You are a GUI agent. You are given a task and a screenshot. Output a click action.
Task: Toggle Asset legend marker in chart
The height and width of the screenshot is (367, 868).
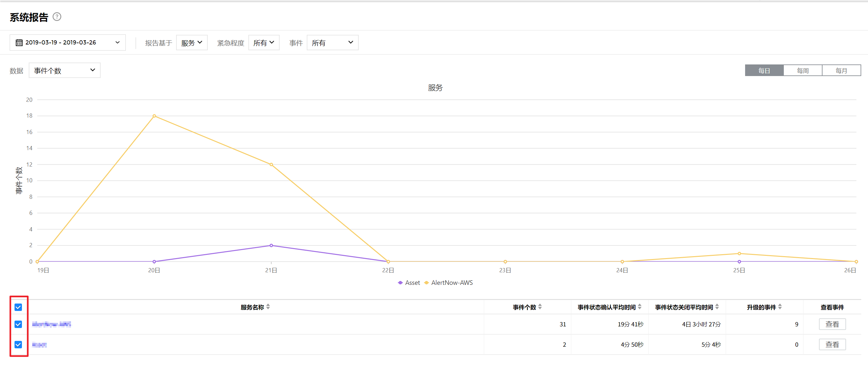(400, 283)
